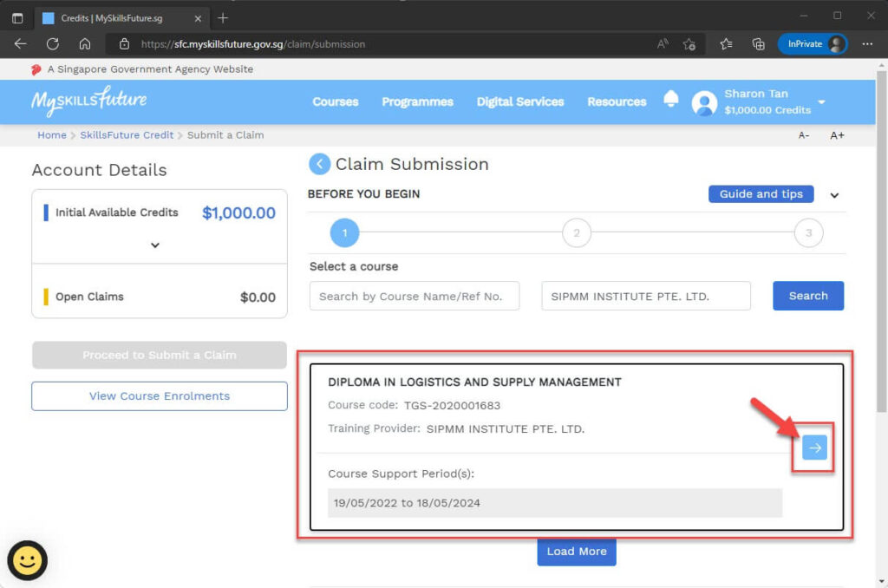Viewport: 888px width, 588px height.
Task: Open the favorites list icon
Action: pyautogui.click(x=726, y=42)
